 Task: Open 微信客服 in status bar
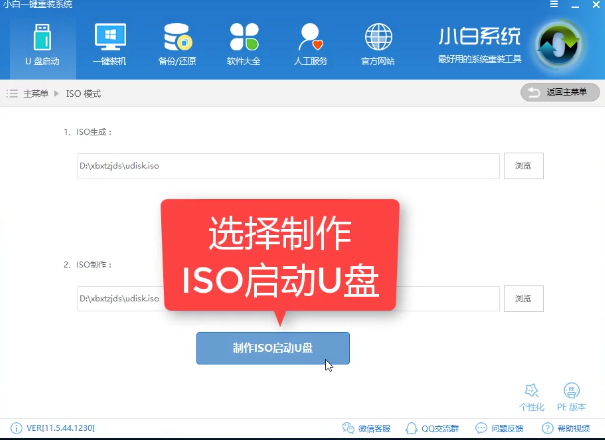point(367,429)
